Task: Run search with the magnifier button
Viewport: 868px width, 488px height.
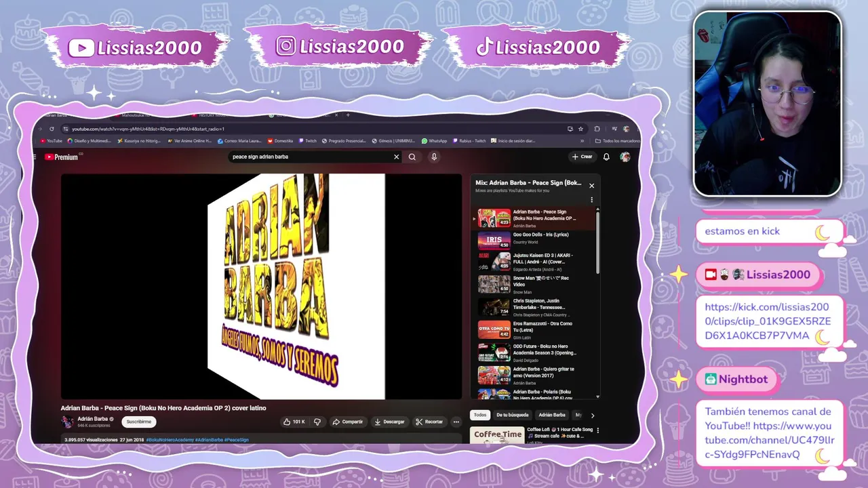Action: click(x=412, y=157)
